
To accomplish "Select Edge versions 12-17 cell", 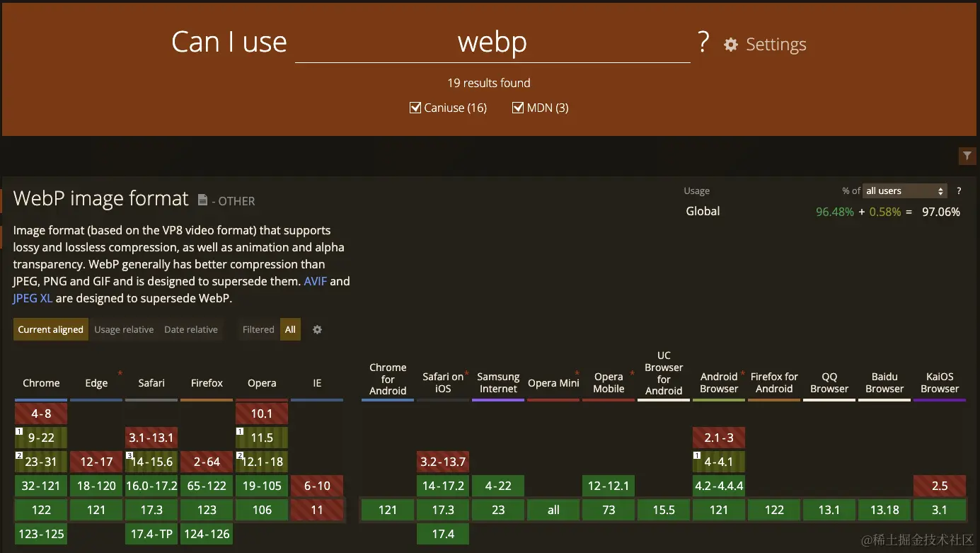I will click(x=96, y=462).
